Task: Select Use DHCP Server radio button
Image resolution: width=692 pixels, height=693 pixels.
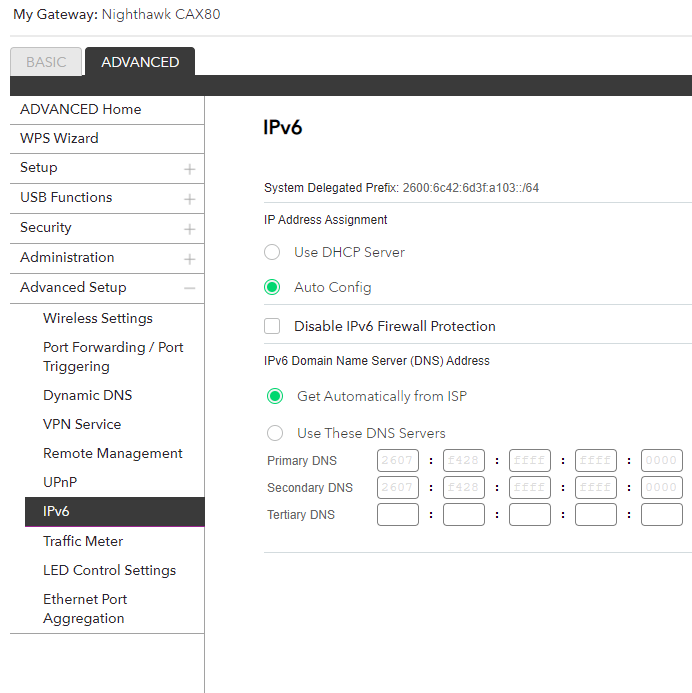Action: coord(272,252)
